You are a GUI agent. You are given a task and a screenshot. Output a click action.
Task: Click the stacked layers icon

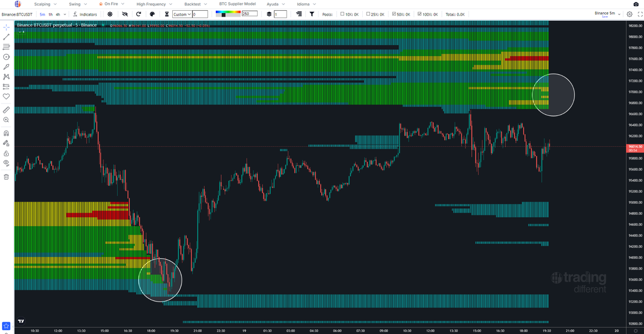[269, 14]
